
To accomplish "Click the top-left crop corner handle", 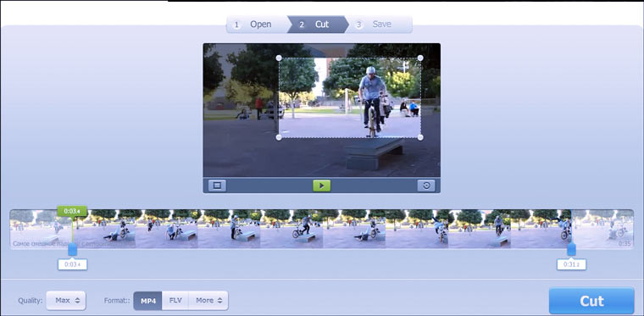I will pos(279,58).
